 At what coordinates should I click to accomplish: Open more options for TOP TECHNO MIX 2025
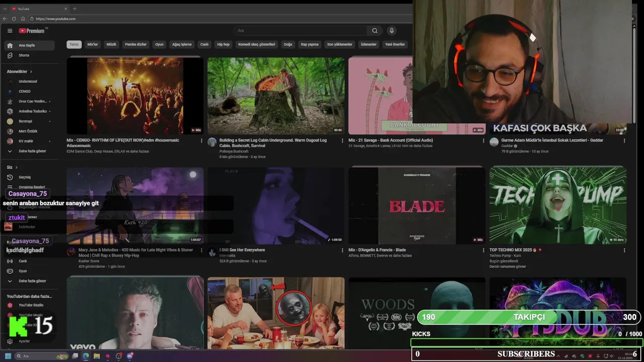click(x=624, y=250)
